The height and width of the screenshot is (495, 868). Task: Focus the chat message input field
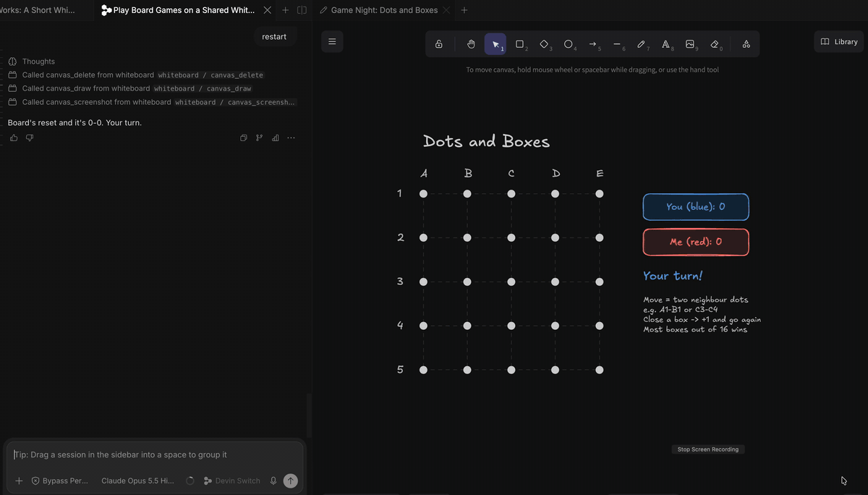(x=156, y=454)
